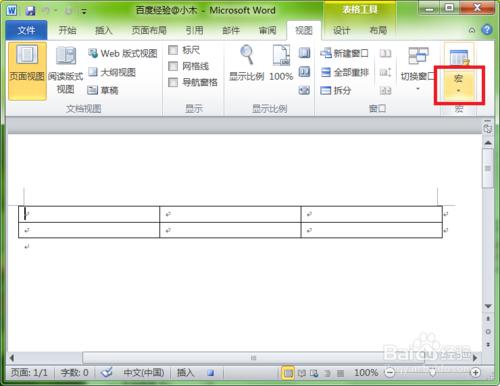The width and height of the screenshot is (500, 386).
Task: Open a 新建窗口 (New Window)
Action: [x=344, y=53]
